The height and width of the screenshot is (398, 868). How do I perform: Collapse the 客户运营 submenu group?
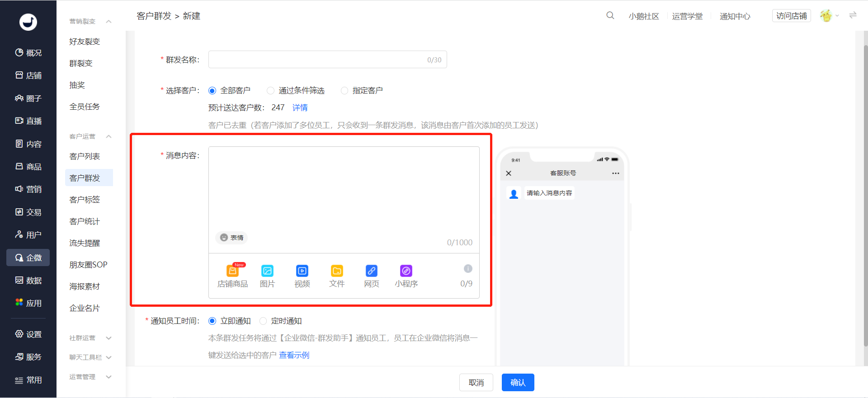tap(108, 136)
